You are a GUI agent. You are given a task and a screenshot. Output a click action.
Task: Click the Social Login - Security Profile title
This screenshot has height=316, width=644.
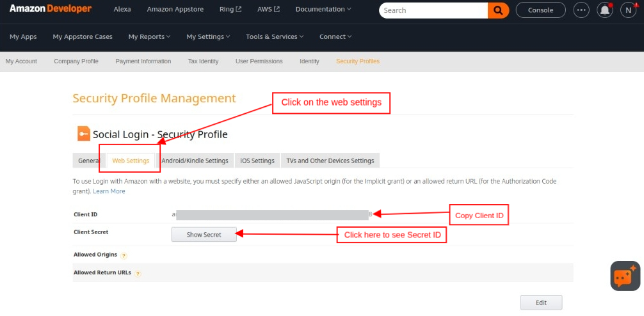pos(160,134)
